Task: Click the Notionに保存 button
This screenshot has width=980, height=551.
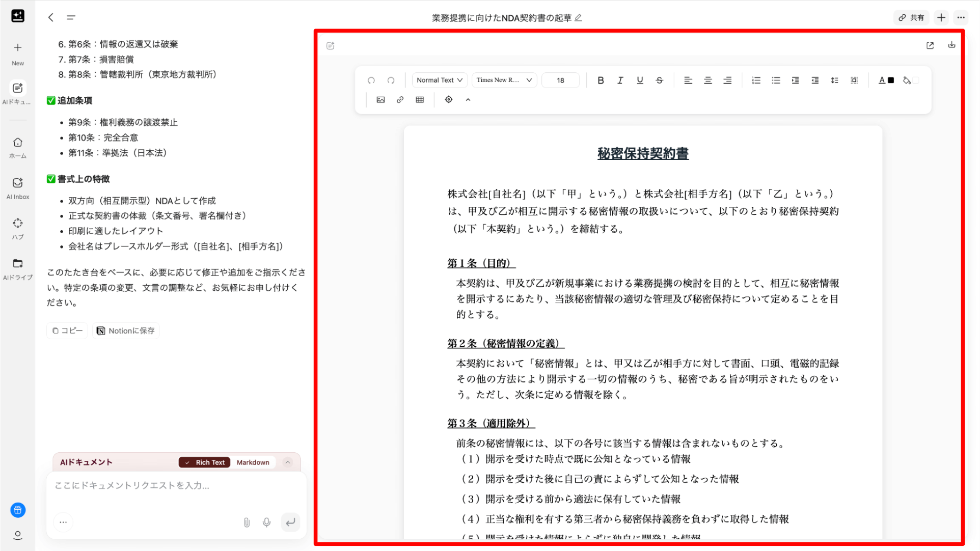Action: coord(126,330)
